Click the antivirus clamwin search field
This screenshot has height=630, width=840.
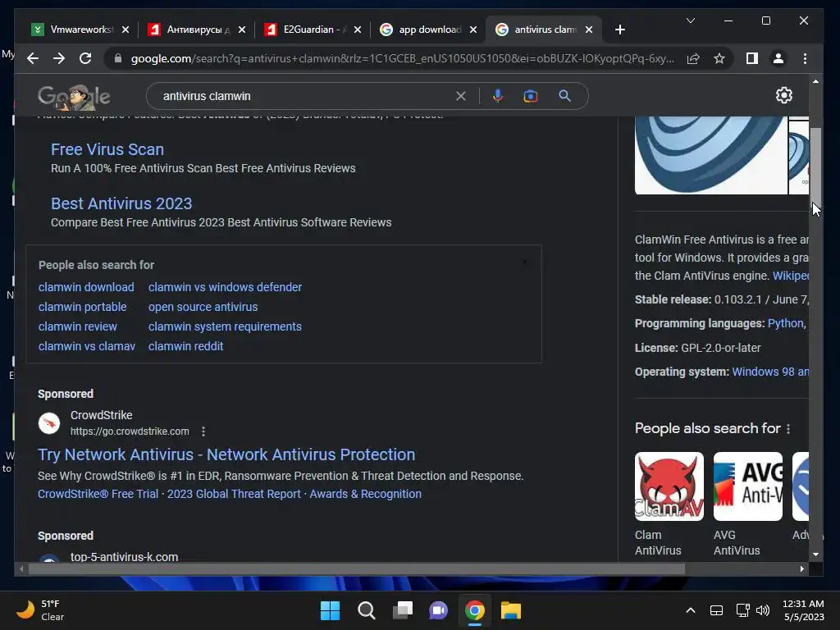(305, 96)
